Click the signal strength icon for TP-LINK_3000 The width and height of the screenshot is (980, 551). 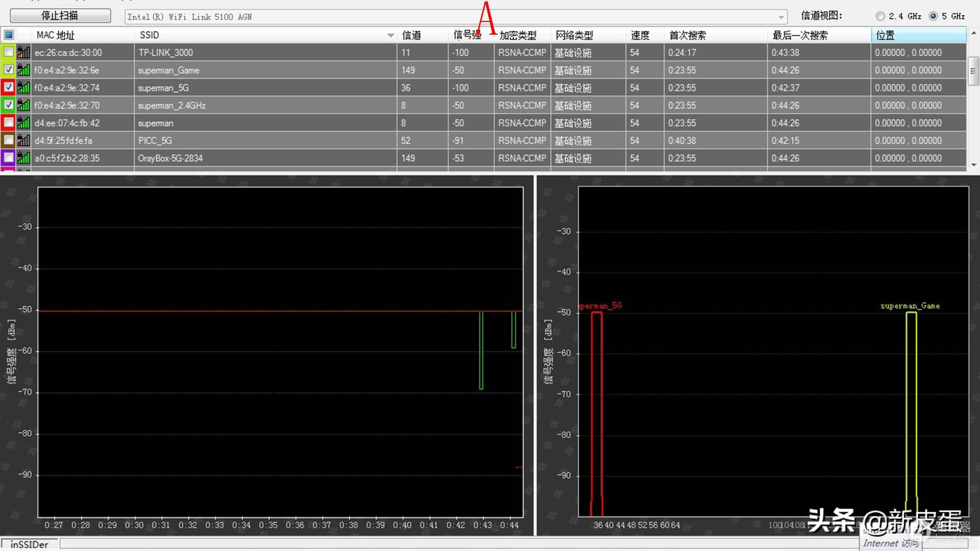coord(23,52)
